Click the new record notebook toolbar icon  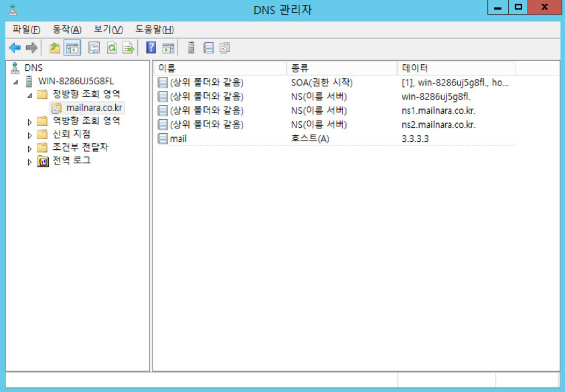pyautogui.click(x=208, y=47)
